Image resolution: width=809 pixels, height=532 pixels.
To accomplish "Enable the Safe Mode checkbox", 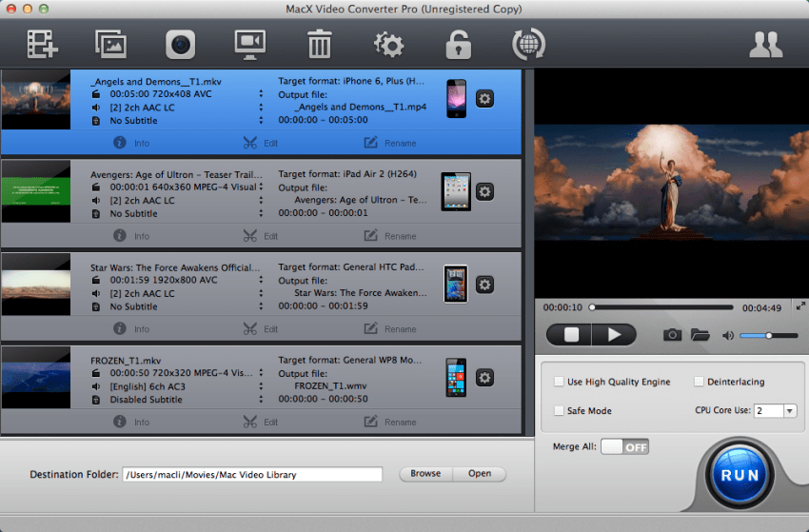I will tap(559, 410).
